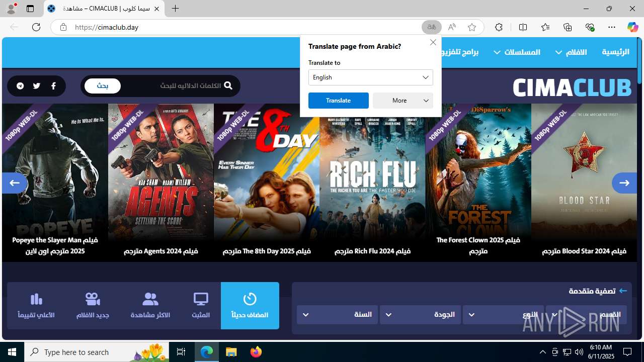The height and width of the screenshot is (362, 644).
Task: Open File Explorer from taskbar
Action: point(231,352)
